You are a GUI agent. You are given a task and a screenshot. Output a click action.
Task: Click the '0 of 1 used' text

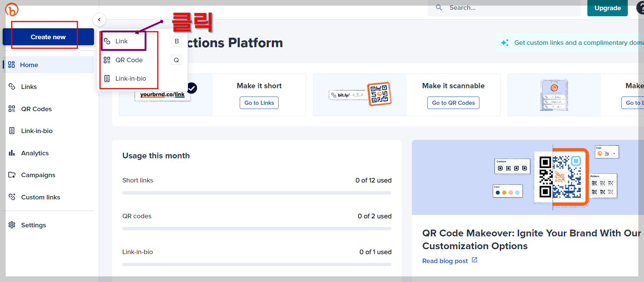pyautogui.click(x=375, y=252)
